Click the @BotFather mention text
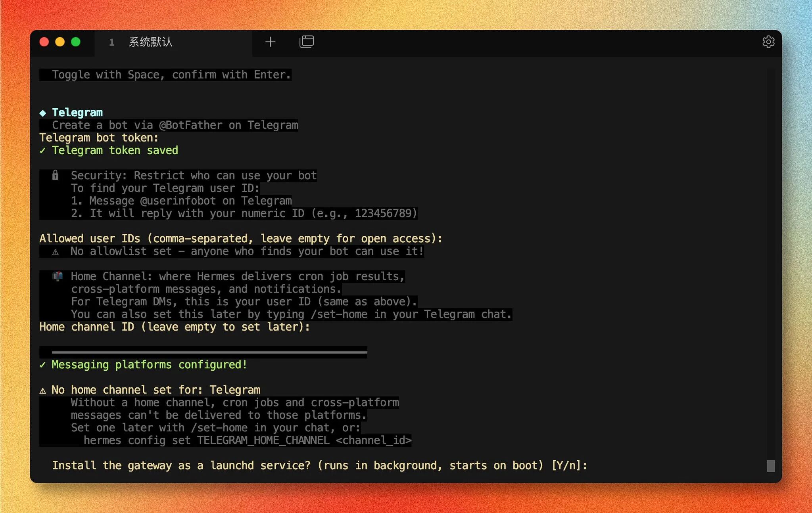The width and height of the screenshot is (812, 513). pyautogui.click(x=190, y=125)
